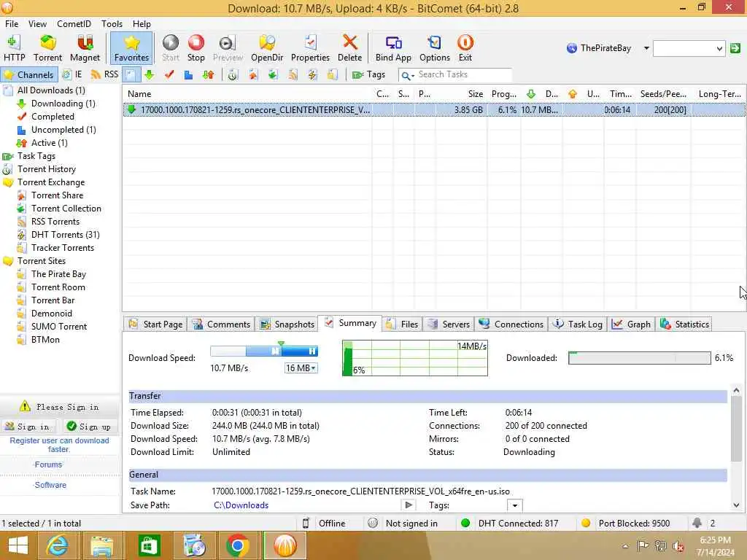Open the 16 MB speed limit dropdown
The image size is (747, 560).
(x=301, y=368)
